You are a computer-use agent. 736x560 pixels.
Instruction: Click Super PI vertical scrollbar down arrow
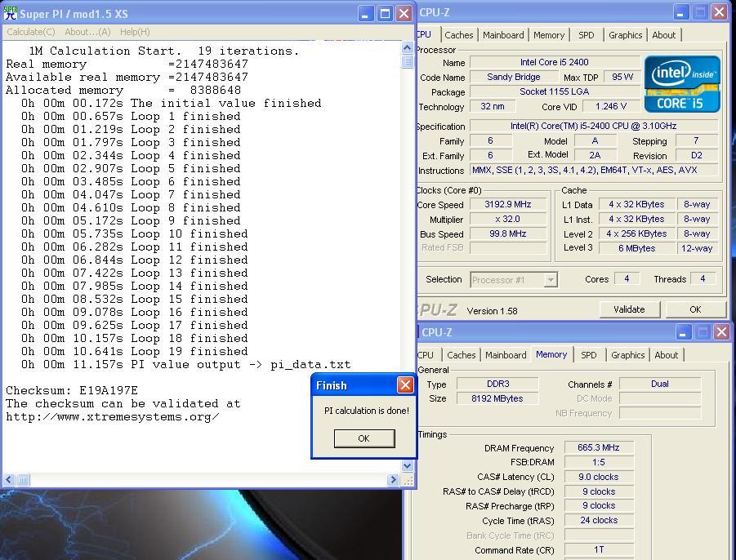tap(407, 466)
